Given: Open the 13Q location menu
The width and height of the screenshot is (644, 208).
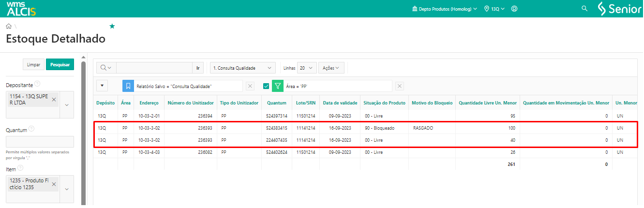Looking at the screenshot, I should pos(494,9).
